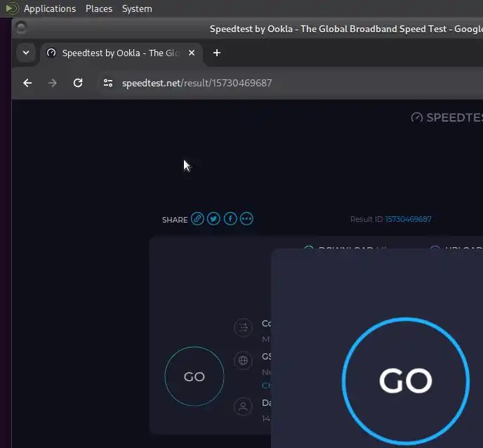
Task: Reload the Speedtest page
Action: coord(78,83)
